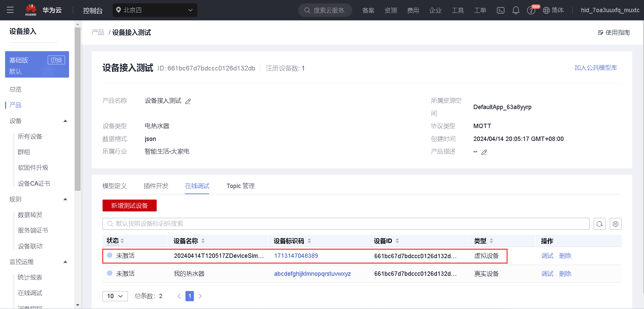Go to 总览 in sidebar
The width and height of the screenshot is (644, 309).
16,89
